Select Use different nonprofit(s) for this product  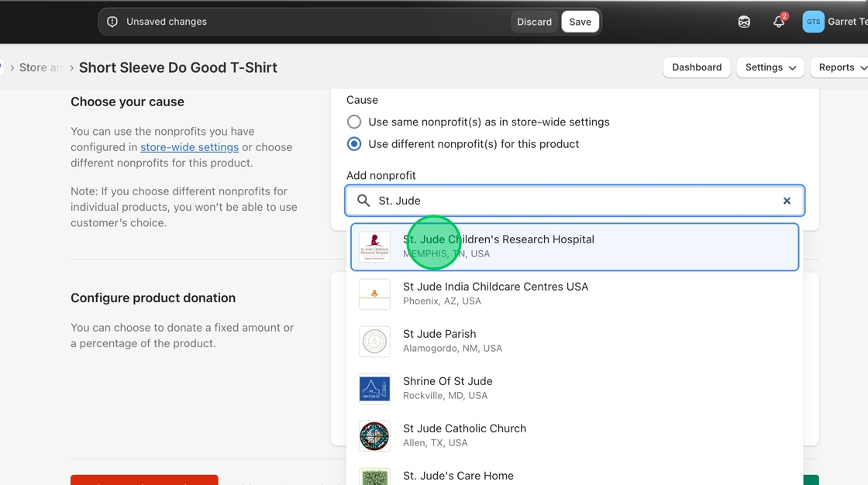[x=353, y=144]
